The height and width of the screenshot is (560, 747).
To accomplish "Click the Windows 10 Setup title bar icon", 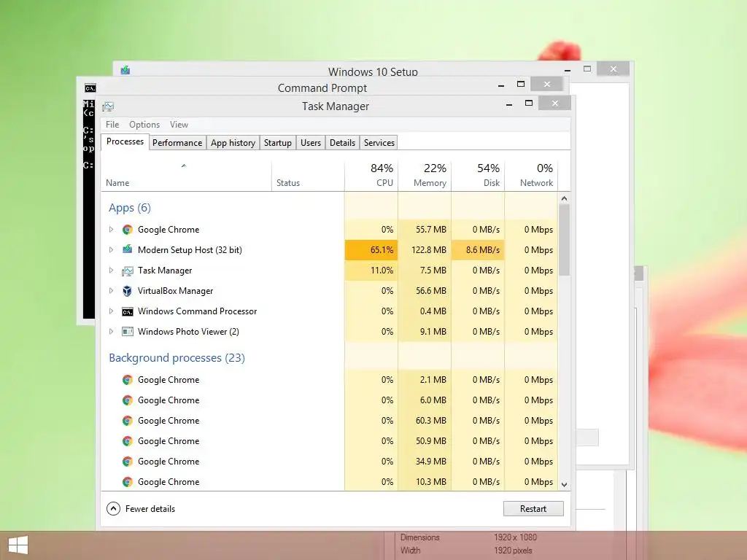I will [x=125, y=71].
